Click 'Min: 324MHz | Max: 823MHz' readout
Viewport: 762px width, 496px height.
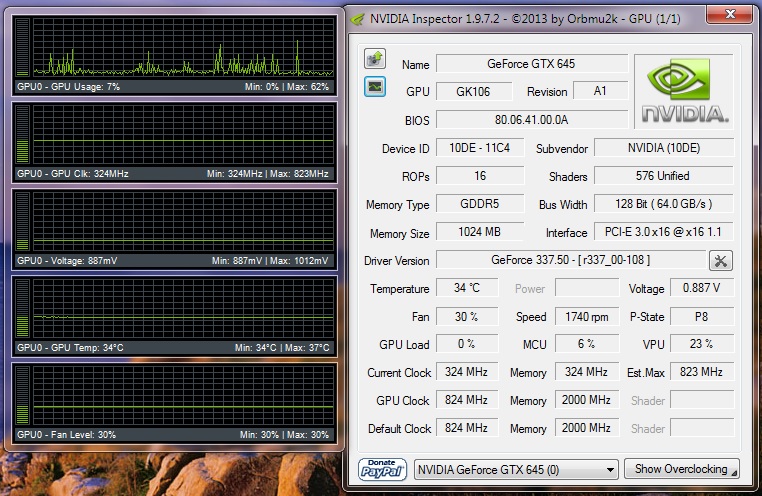click(268, 174)
